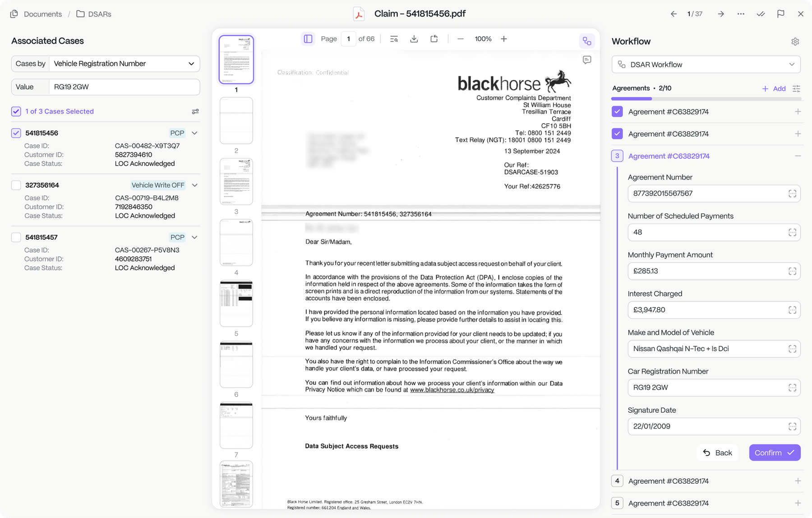Toggle the workflow panel icon in PDF toolbar
The height and width of the screenshot is (518, 812).
coord(587,41)
